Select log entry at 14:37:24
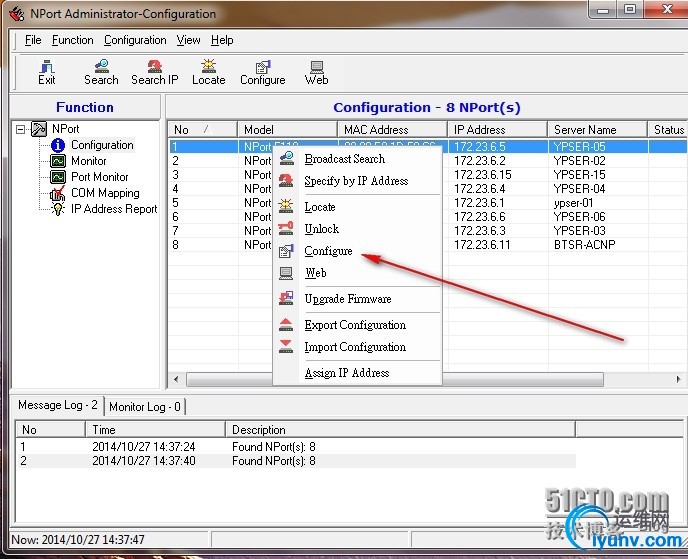 (296, 447)
